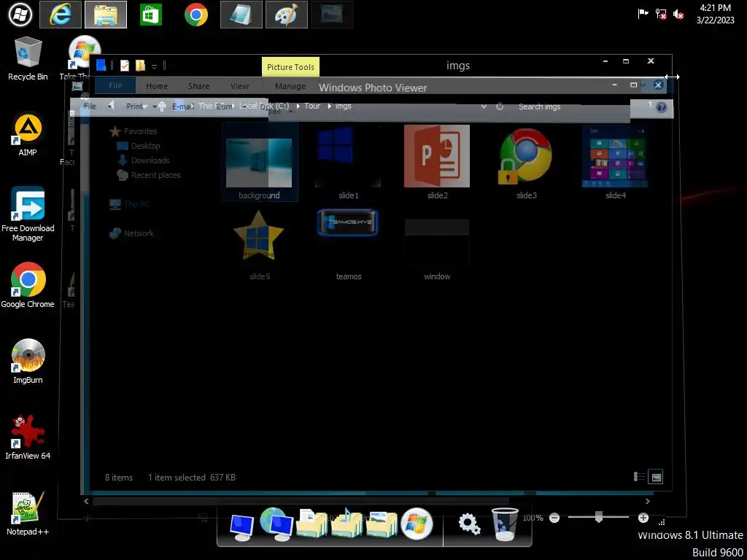The height and width of the screenshot is (560, 747).
Task: Open Computer icon in the dock
Action: 241,527
